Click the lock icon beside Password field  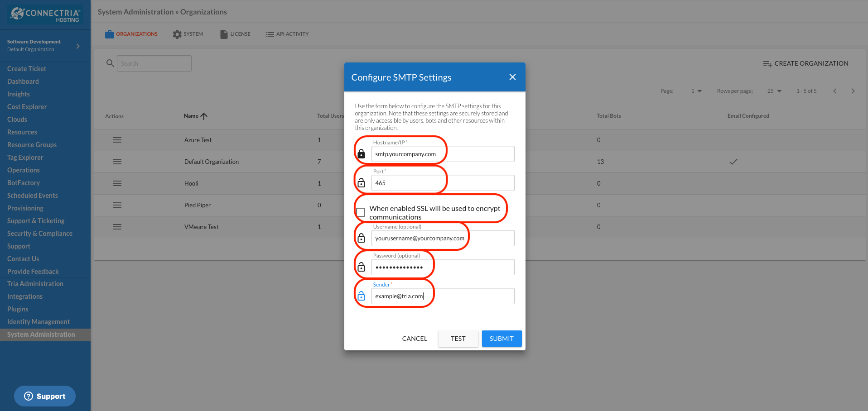(361, 267)
